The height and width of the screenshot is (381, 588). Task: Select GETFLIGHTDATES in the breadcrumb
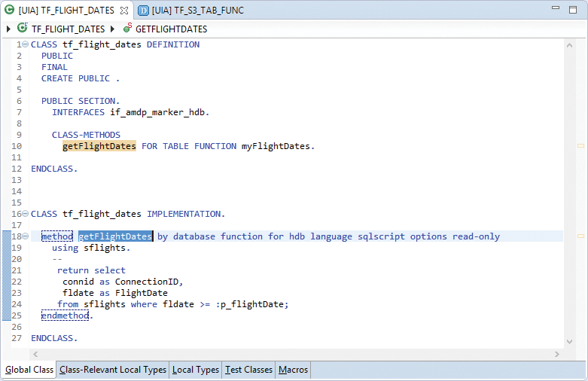point(172,29)
